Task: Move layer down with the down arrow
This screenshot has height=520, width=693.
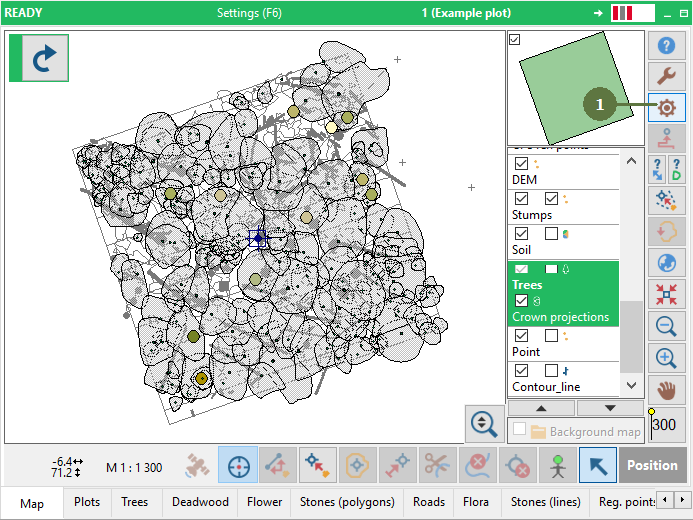Action: [x=610, y=408]
